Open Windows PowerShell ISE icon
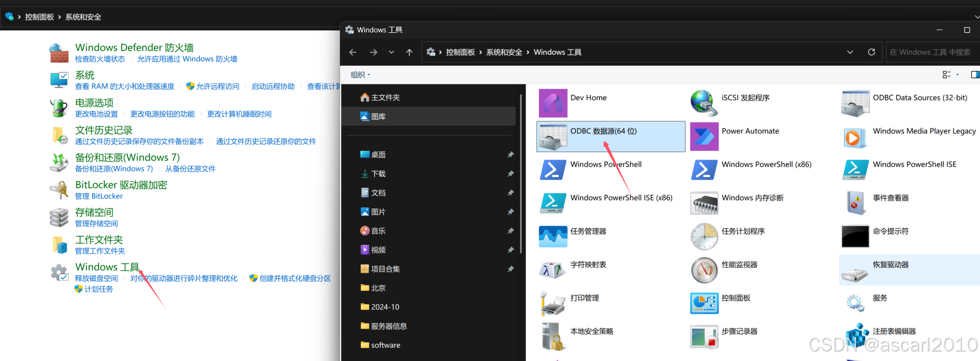 [855, 170]
